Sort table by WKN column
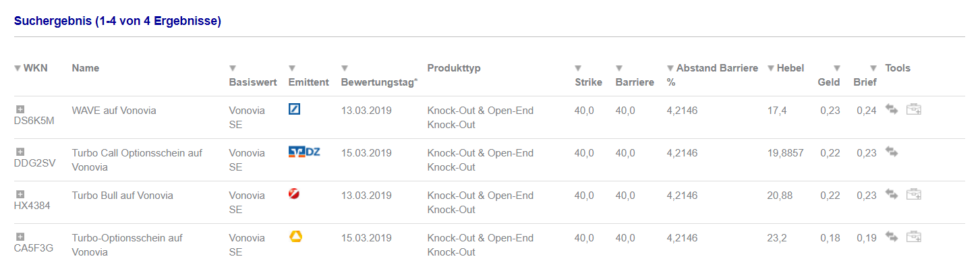The image size is (980, 263). pyautogui.click(x=31, y=68)
